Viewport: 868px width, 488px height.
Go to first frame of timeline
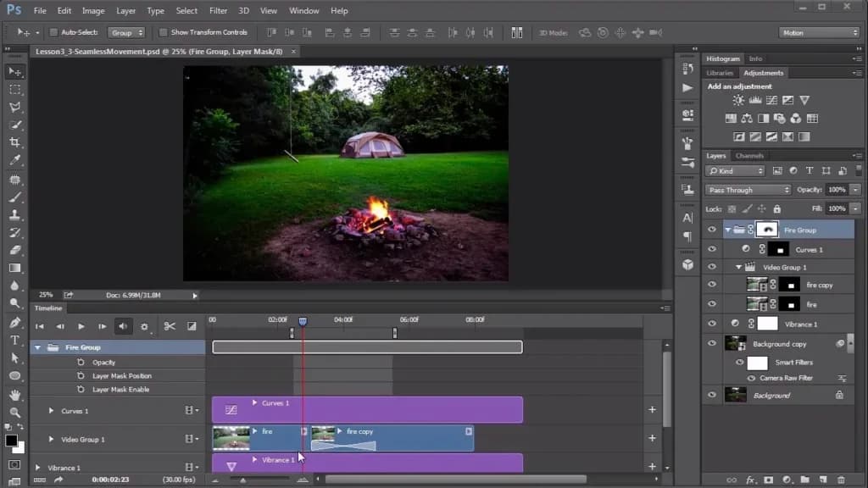tap(39, 326)
